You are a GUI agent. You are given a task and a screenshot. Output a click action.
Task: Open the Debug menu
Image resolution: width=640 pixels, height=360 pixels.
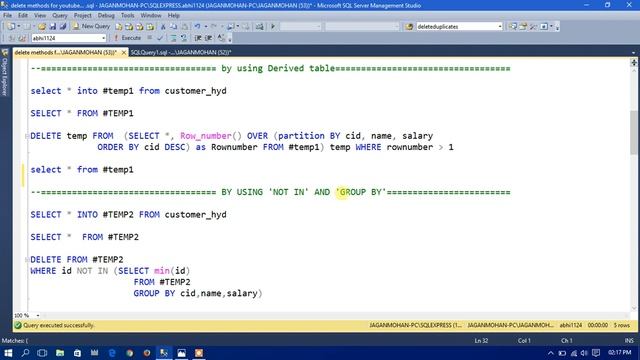coord(106,16)
